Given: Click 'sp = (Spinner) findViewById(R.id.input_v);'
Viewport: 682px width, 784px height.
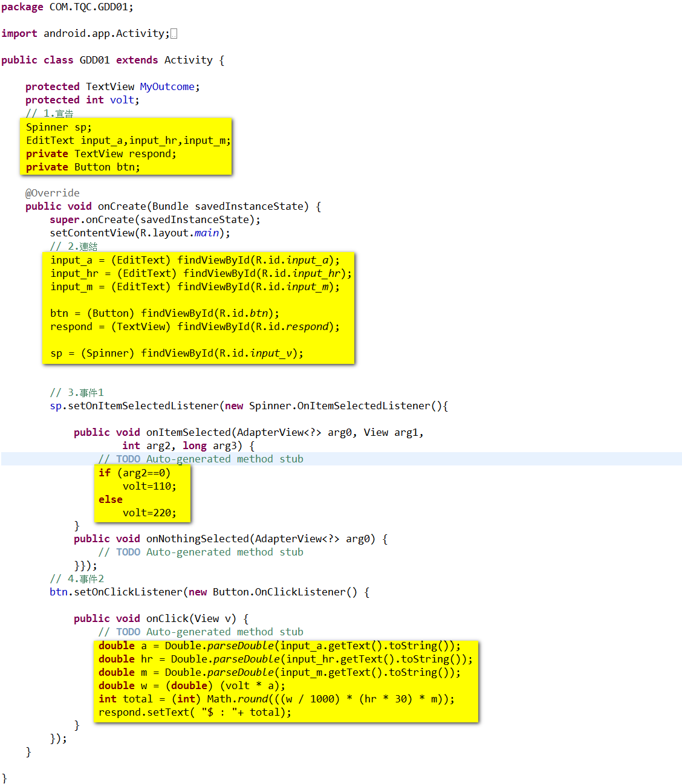Looking at the screenshot, I should click(x=177, y=354).
